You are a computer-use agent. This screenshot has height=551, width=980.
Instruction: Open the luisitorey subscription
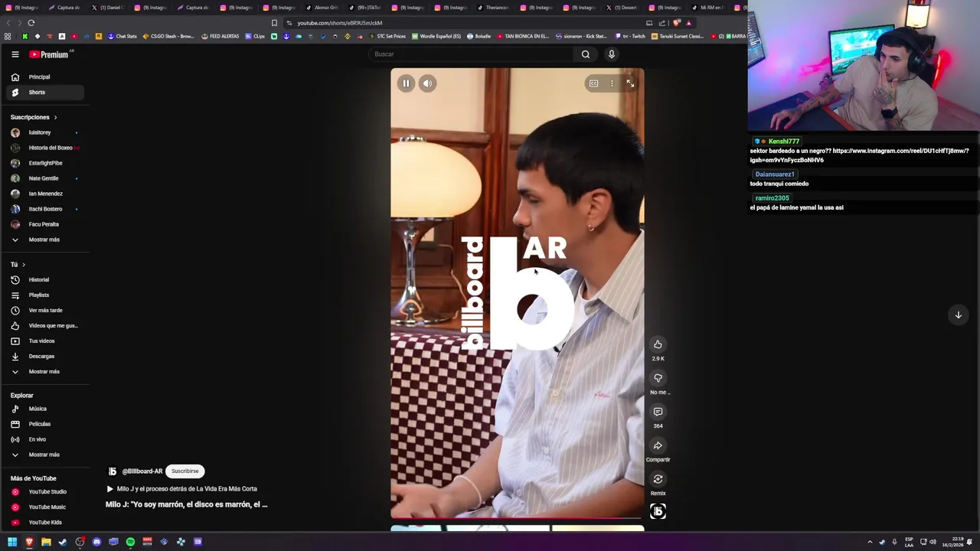pos(45,132)
